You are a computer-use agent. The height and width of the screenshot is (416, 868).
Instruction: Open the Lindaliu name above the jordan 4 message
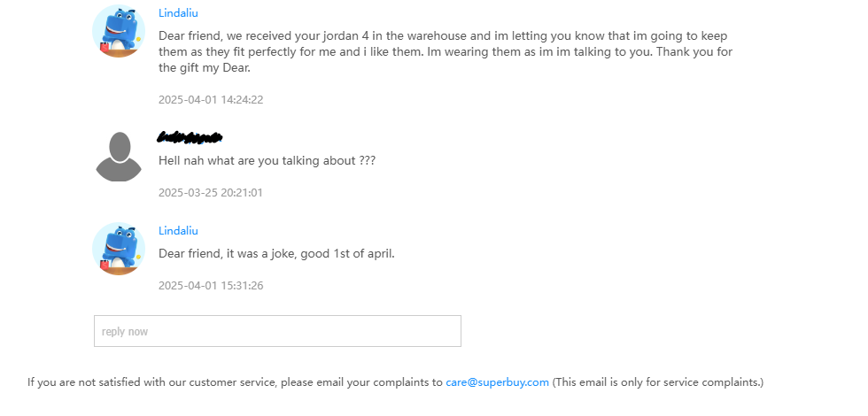[x=178, y=13]
